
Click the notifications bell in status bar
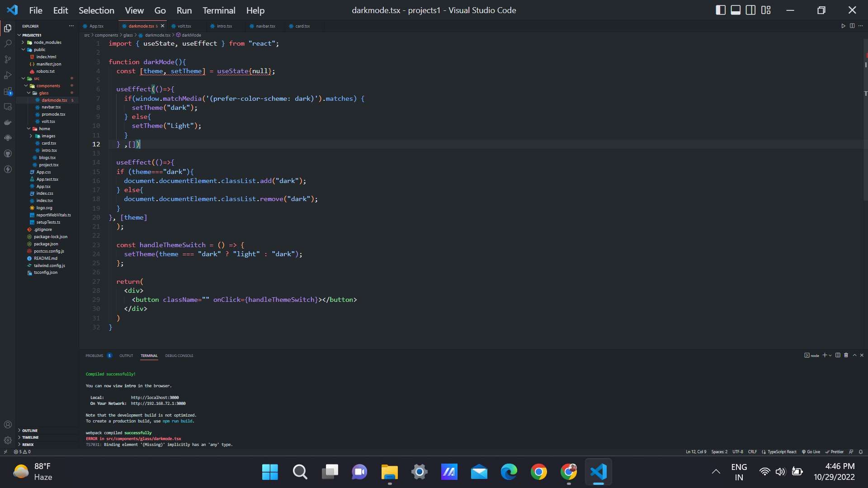tap(861, 452)
